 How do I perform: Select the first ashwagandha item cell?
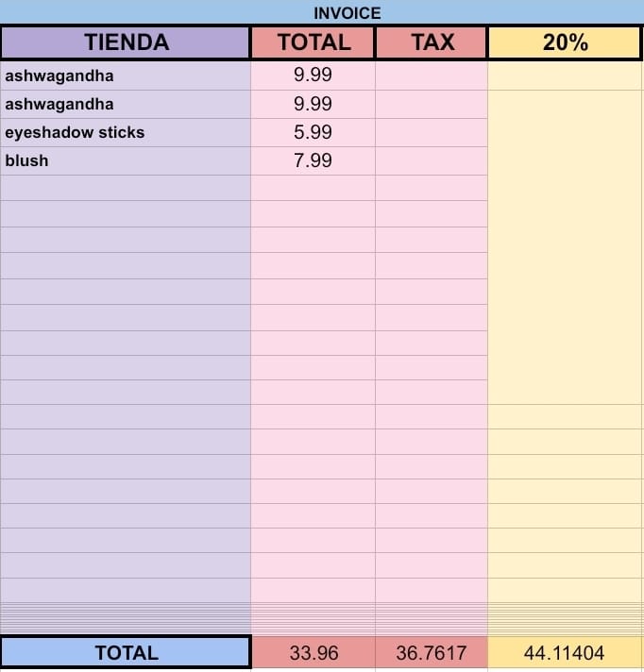click(x=126, y=76)
